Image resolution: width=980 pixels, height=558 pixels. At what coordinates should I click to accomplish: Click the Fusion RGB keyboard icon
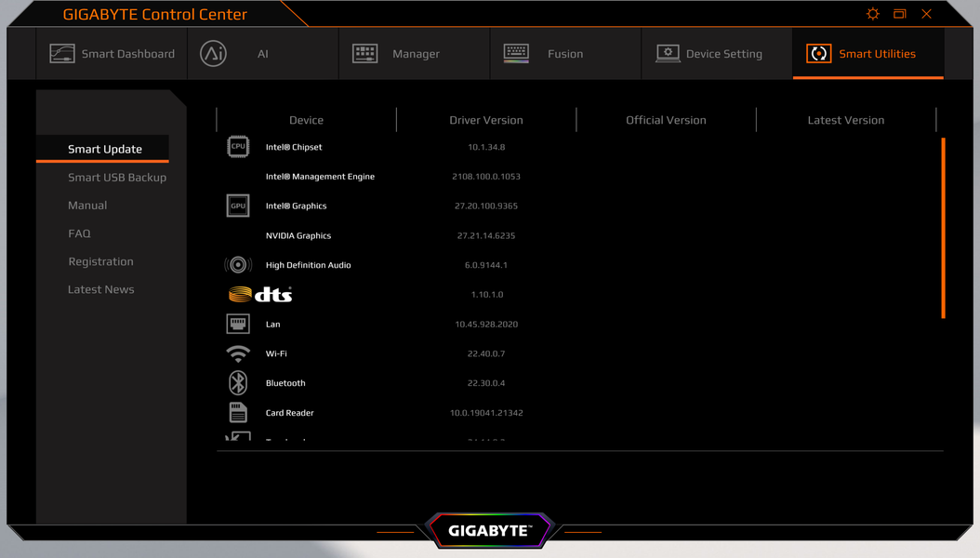click(x=516, y=54)
